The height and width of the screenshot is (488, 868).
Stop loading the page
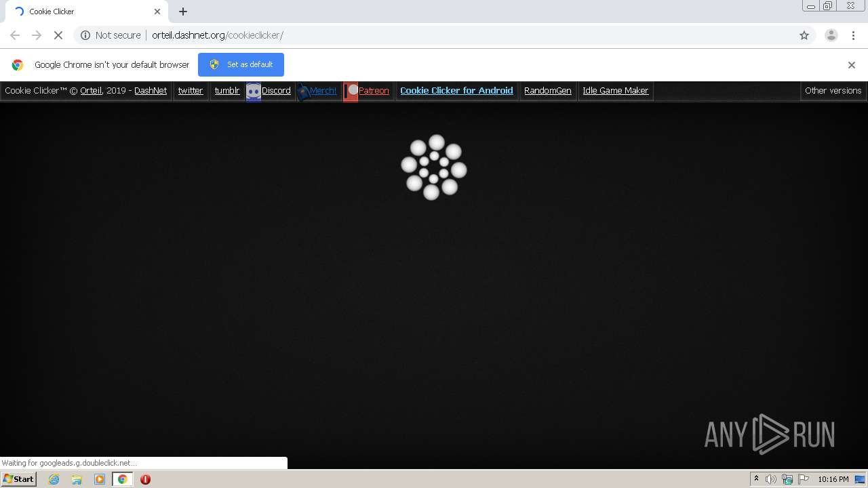click(x=58, y=35)
